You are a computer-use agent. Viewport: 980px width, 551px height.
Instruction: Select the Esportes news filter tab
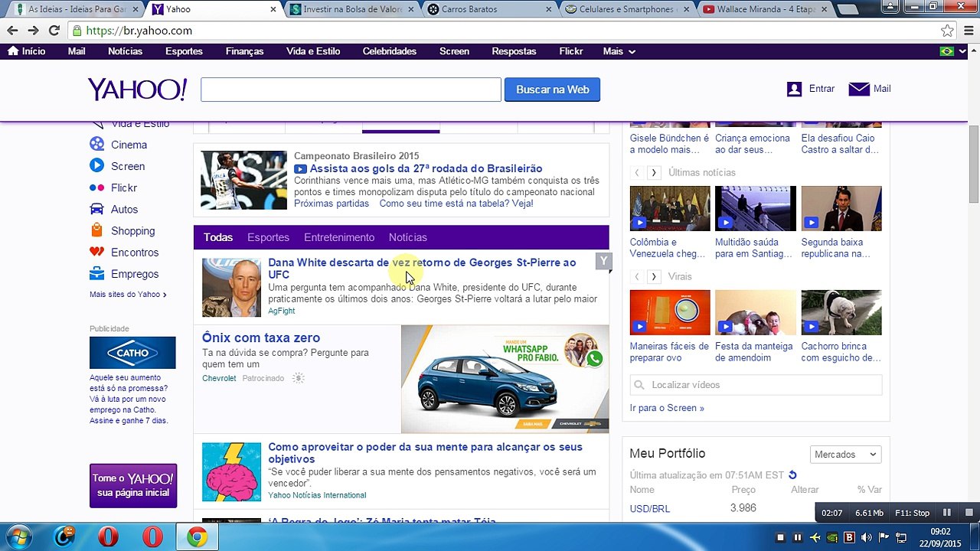tap(268, 237)
